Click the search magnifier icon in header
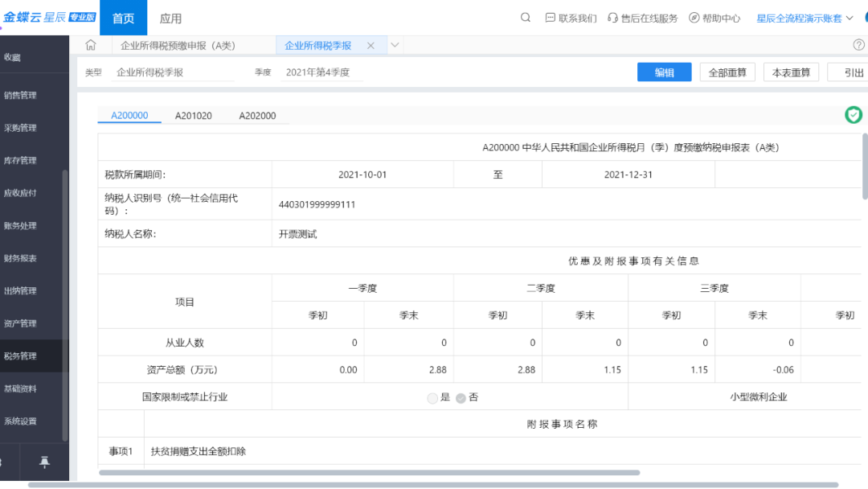The width and height of the screenshot is (868, 489). point(526,18)
